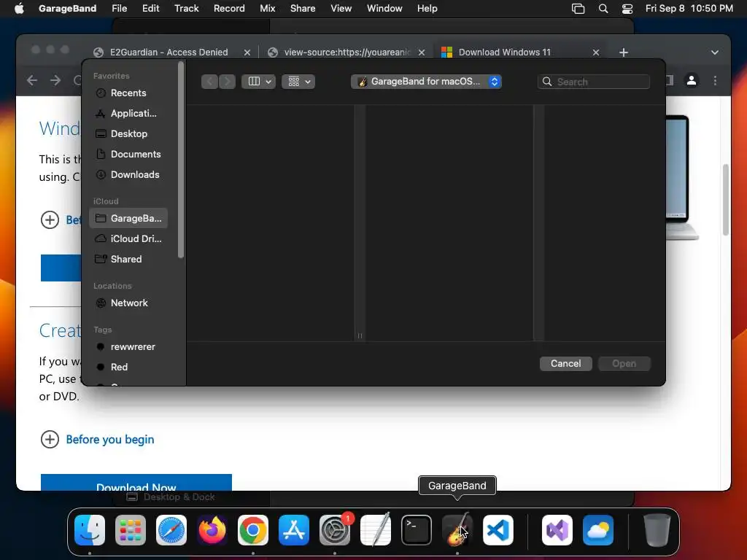Click the Spotlight search icon
Screen dimensions: 747x560
tap(603, 9)
